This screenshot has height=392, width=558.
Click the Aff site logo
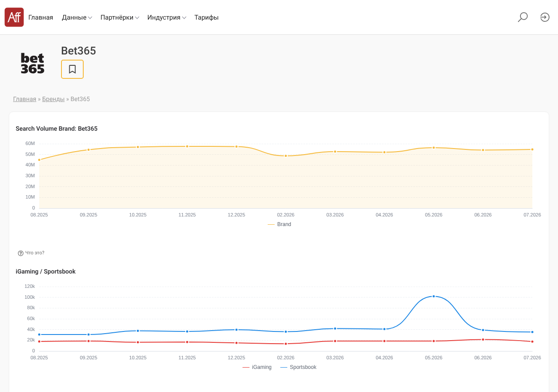14,17
